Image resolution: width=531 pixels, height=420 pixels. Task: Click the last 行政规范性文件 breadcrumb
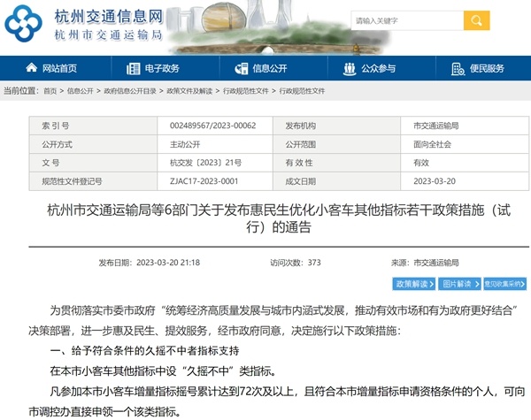pyautogui.click(x=303, y=90)
